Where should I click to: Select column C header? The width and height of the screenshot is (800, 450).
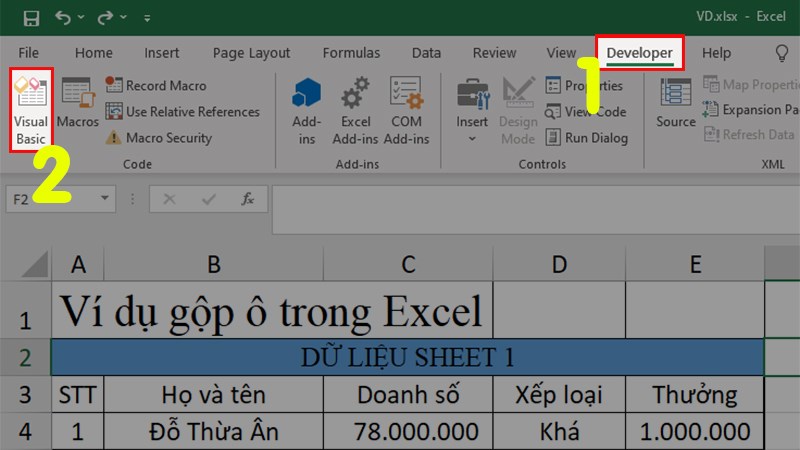(408, 264)
